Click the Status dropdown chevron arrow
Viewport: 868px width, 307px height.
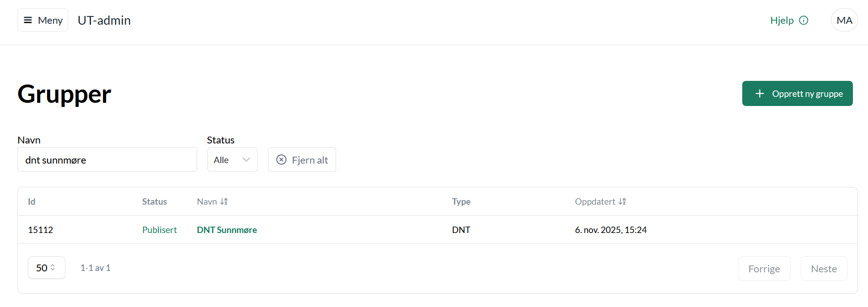pos(246,160)
